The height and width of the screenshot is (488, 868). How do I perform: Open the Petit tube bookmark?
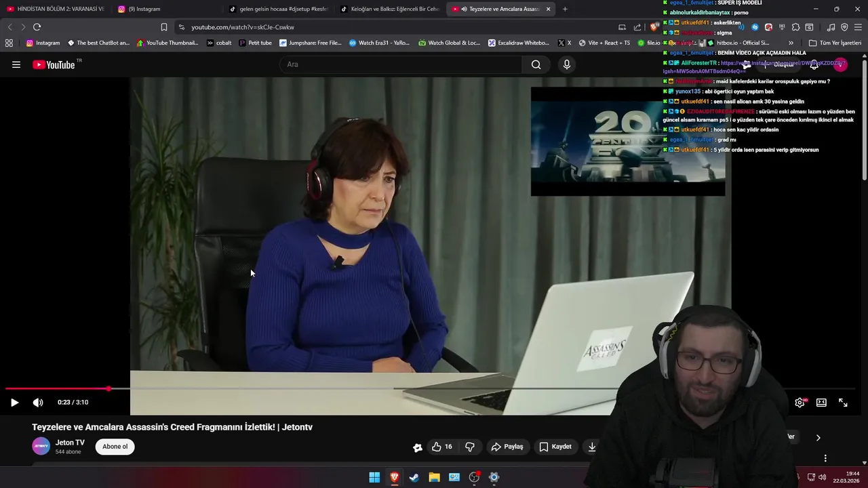(255, 43)
